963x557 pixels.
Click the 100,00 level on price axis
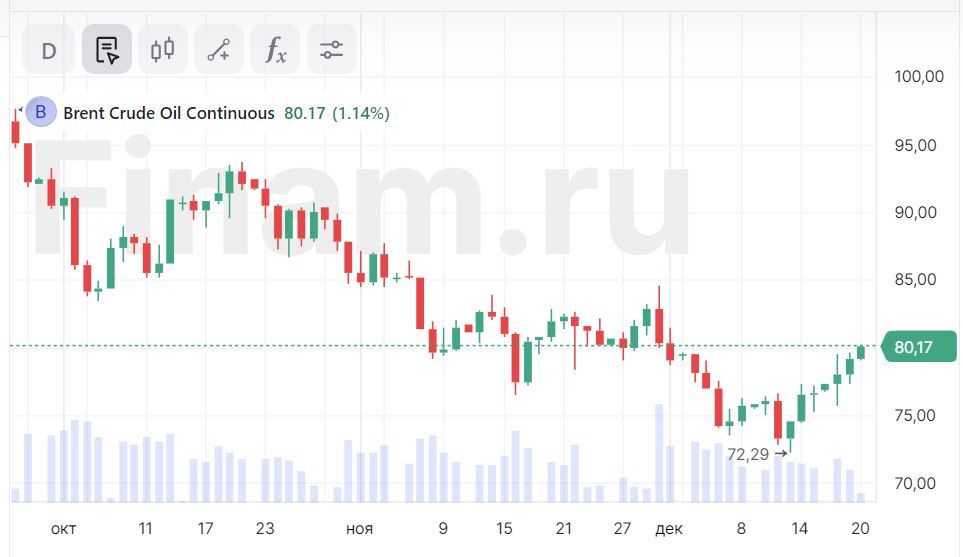pyautogui.click(x=918, y=77)
